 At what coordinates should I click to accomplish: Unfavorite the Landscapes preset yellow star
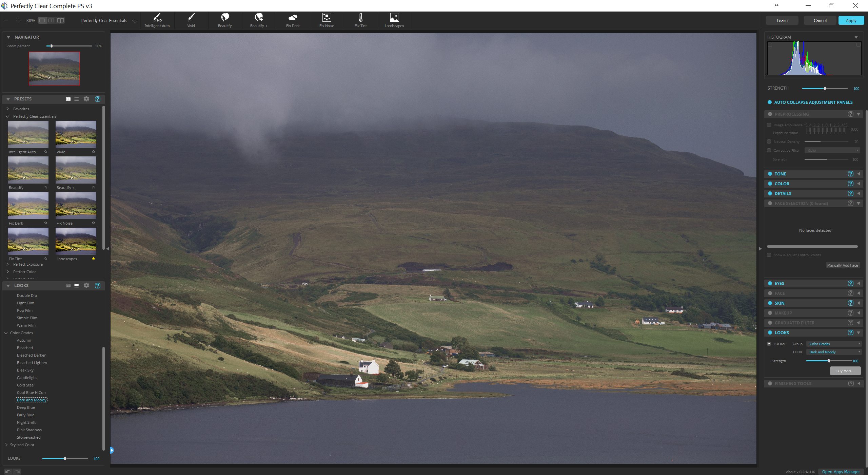[94, 259]
